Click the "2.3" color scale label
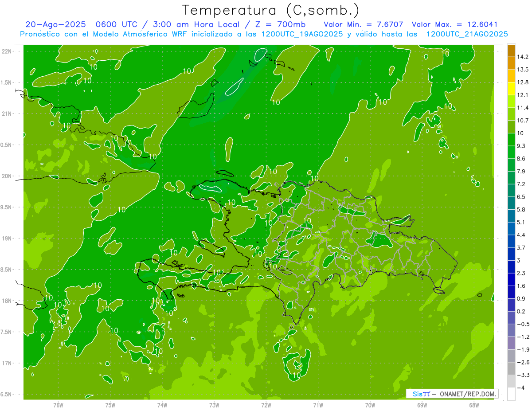The height and width of the screenshot is (411, 532). coord(521,273)
